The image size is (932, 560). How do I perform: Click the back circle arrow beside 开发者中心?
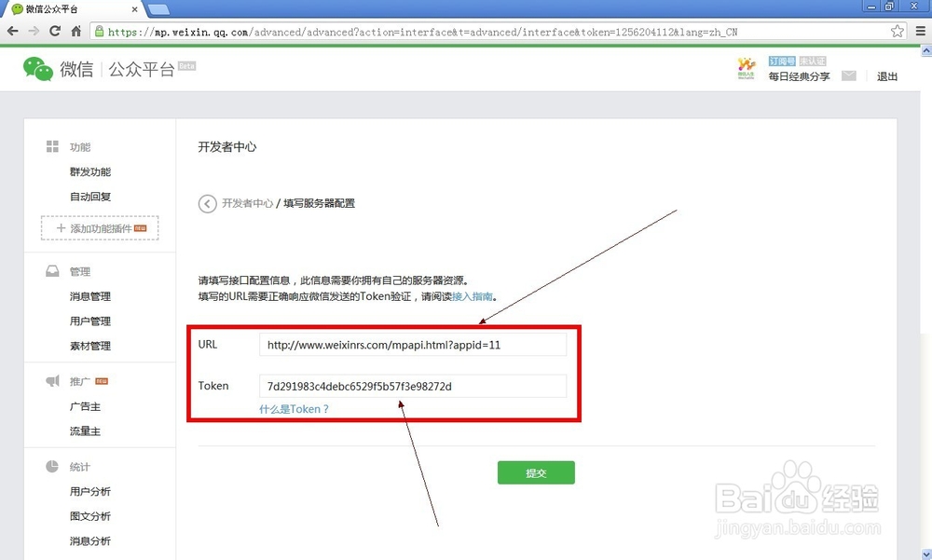(207, 203)
